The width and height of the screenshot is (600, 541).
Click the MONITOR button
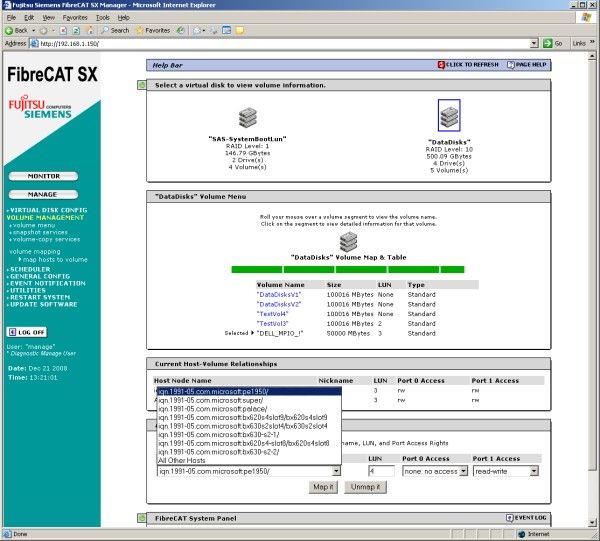point(43,176)
